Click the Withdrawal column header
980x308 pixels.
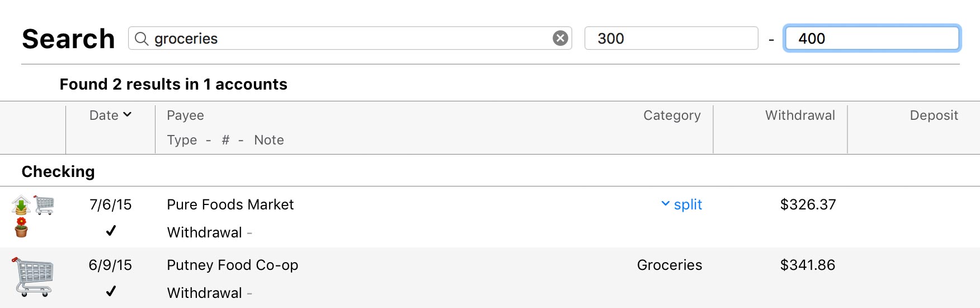pyautogui.click(x=799, y=115)
